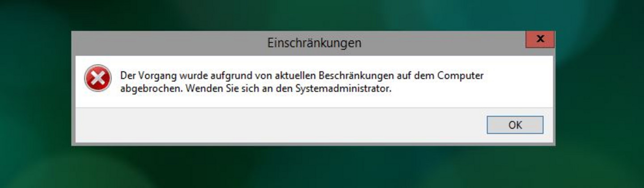
Task: Click the red error cross icon
Action: pyautogui.click(x=97, y=78)
